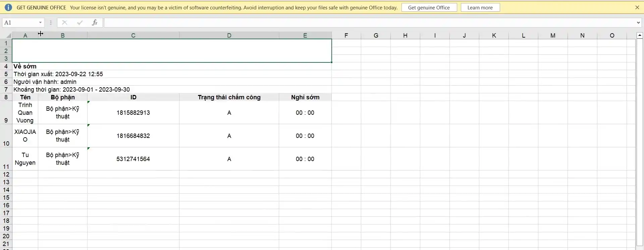This screenshot has width=644, height=250.
Task: Dismiss the genuine Office notification banner
Action: pyautogui.click(x=637, y=7)
